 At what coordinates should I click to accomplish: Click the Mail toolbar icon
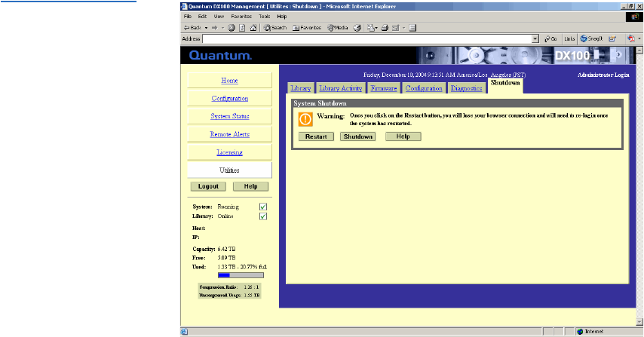(370, 27)
